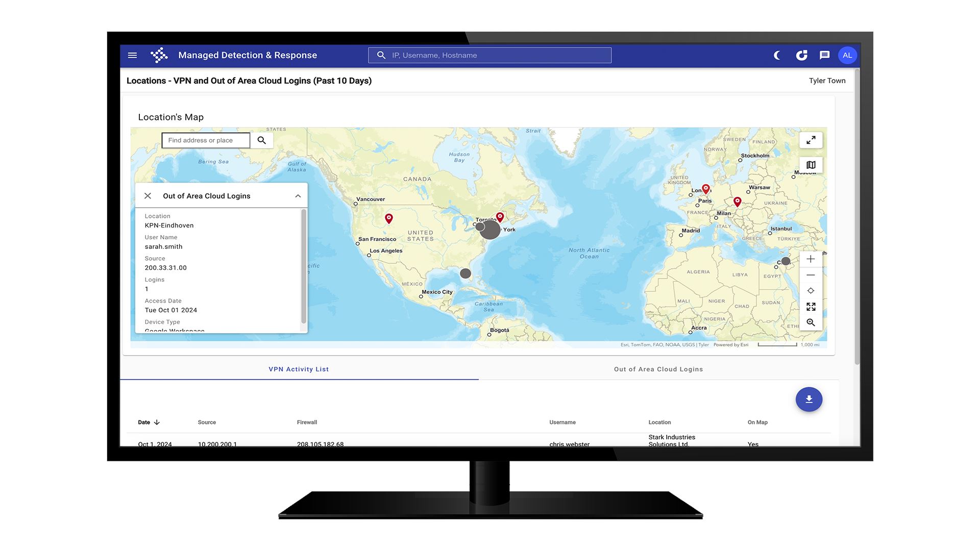Click the header search magnifier icon
Image resolution: width=980 pixels, height=551 pixels.
(x=381, y=55)
